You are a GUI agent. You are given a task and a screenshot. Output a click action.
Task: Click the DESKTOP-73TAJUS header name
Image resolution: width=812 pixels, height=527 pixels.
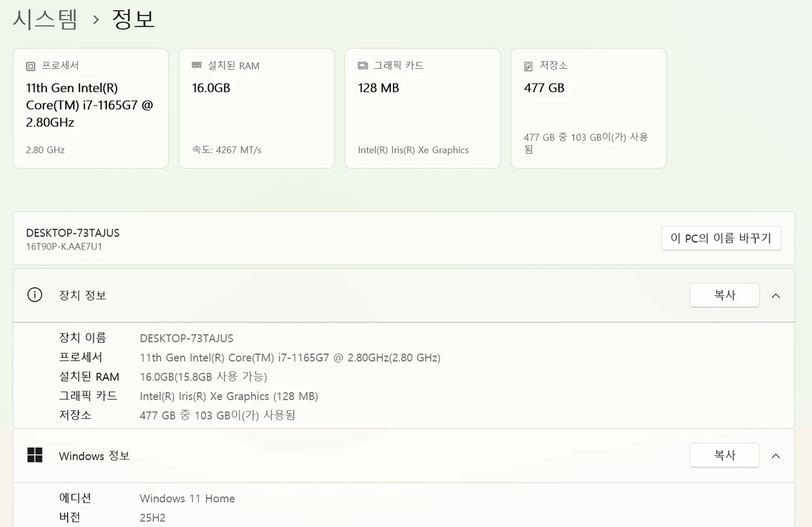coord(72,233)
